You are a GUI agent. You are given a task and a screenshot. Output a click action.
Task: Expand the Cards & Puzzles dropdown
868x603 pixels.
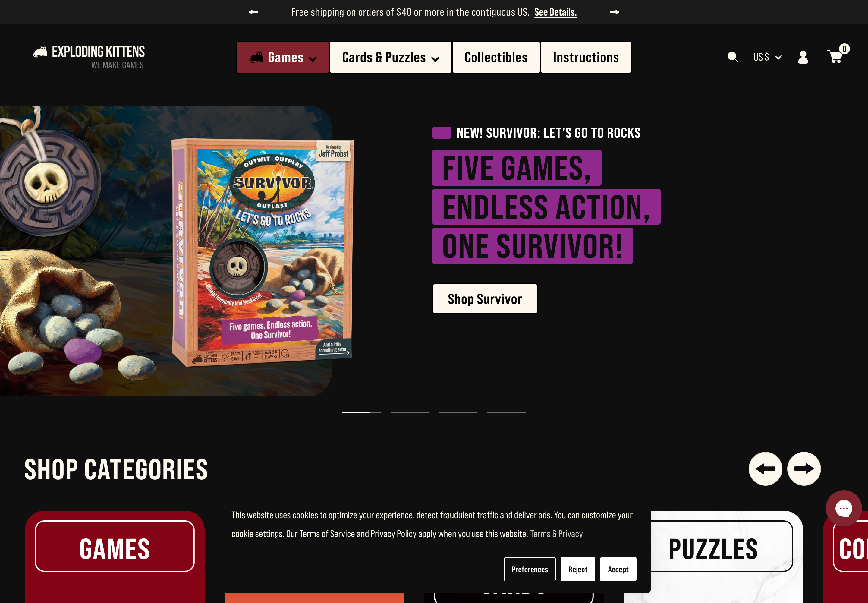coord(391,57)
